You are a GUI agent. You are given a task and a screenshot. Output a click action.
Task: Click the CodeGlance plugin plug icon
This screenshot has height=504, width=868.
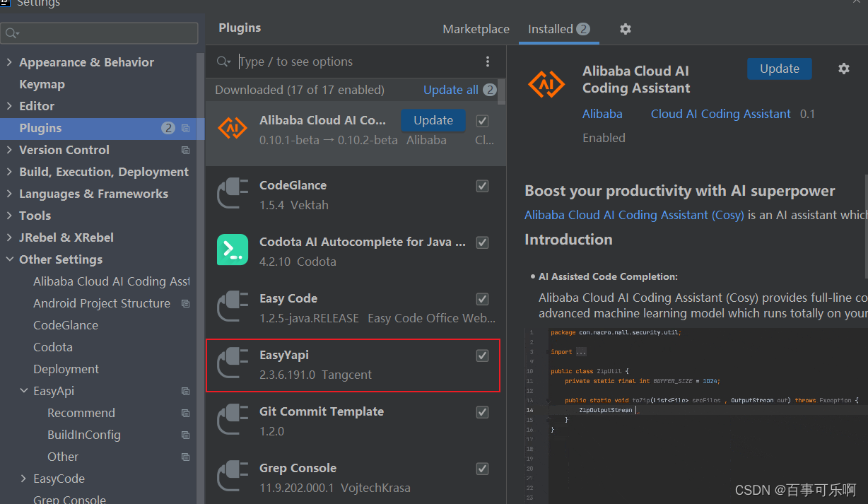click(x=233, y=194)
